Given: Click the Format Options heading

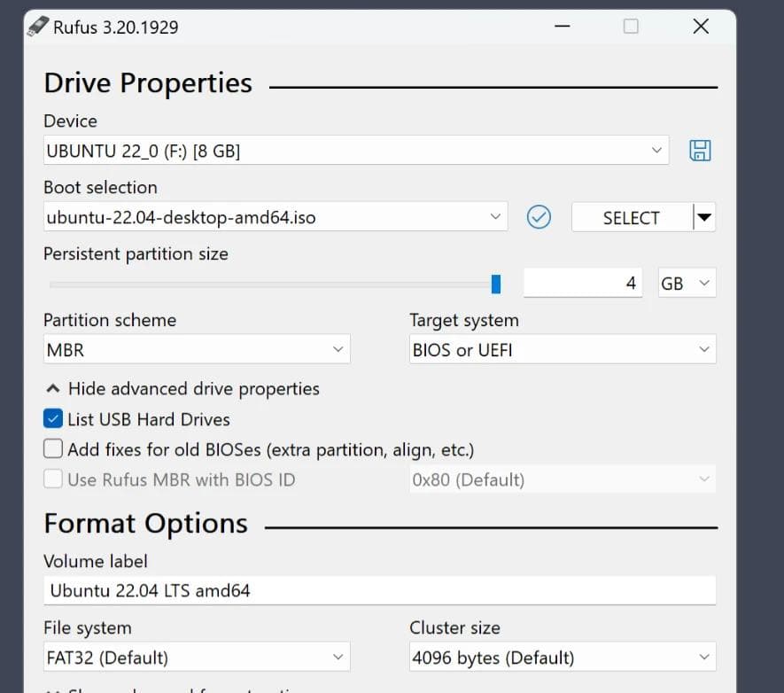Looking at the screenshot, I should [145, 524].
